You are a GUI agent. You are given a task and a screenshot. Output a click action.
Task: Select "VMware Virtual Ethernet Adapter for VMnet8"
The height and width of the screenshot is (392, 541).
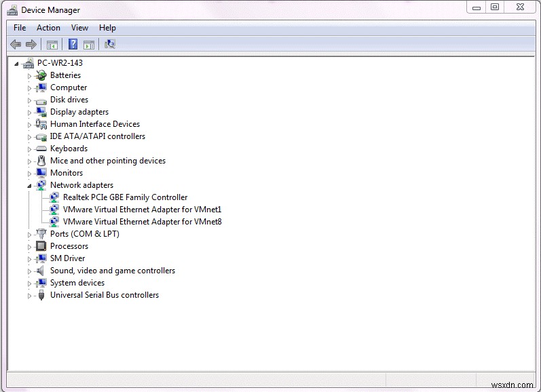(x=142, y=222)
